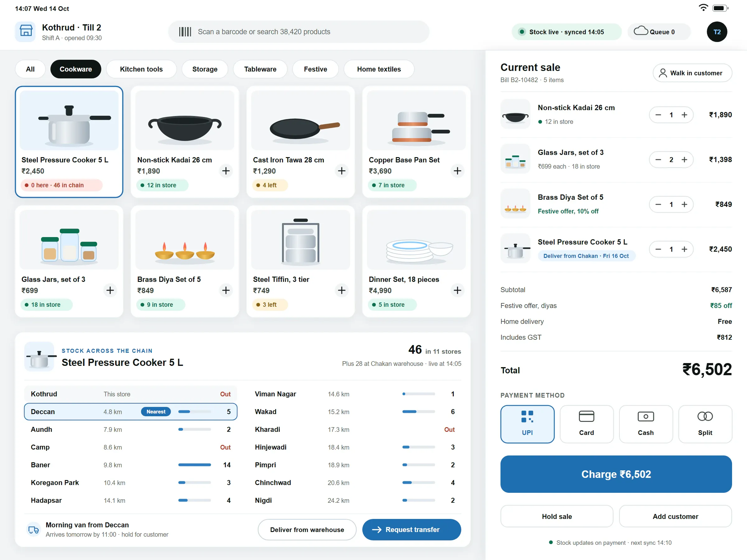Open the store icon beside Kothrud Till 2

pos(25,32)
